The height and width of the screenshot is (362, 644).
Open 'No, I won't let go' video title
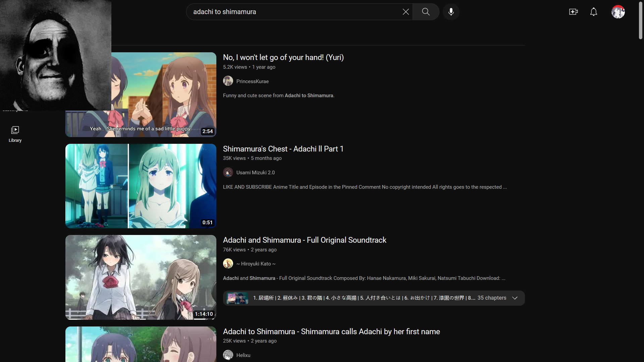(x=283, y=57)
